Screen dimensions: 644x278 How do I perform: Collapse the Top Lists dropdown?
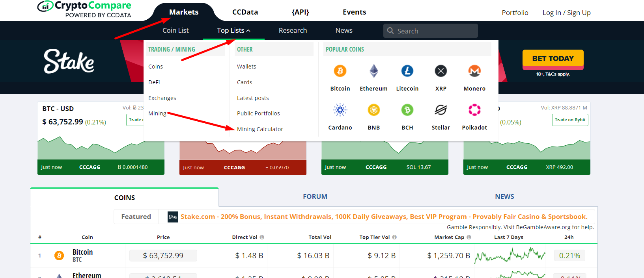[x=233, y=30]
